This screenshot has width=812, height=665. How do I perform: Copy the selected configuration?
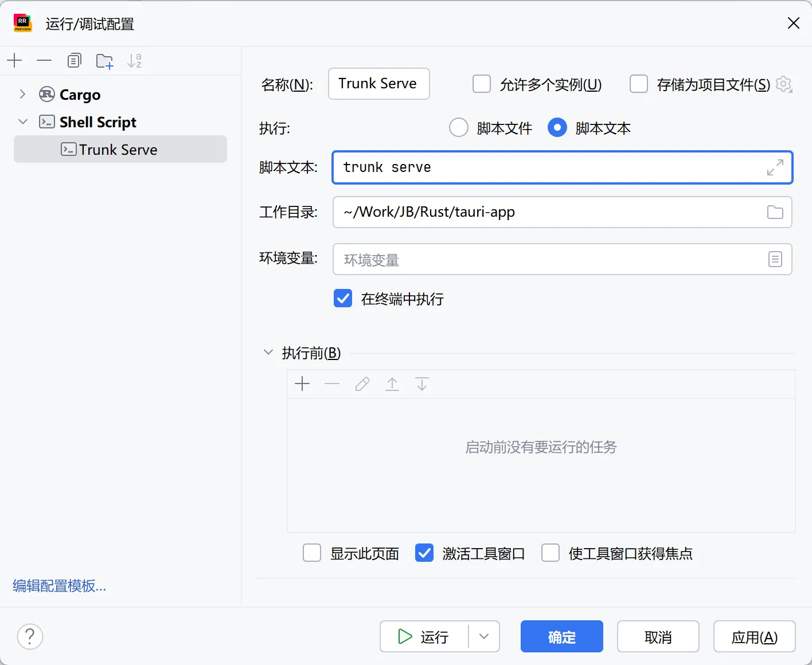coord(75,60)
